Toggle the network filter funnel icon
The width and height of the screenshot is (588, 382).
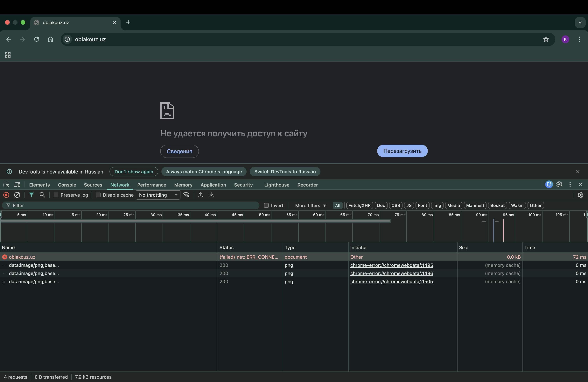tap(31, 195)
